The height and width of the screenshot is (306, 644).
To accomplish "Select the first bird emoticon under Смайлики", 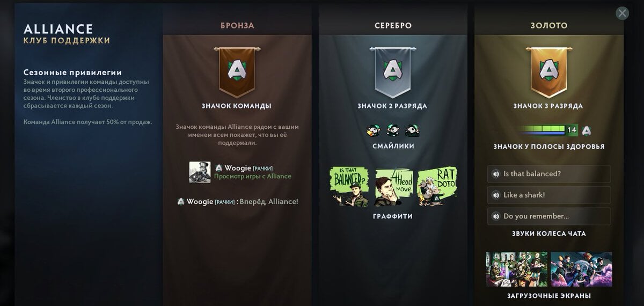I will pos(373,130).
